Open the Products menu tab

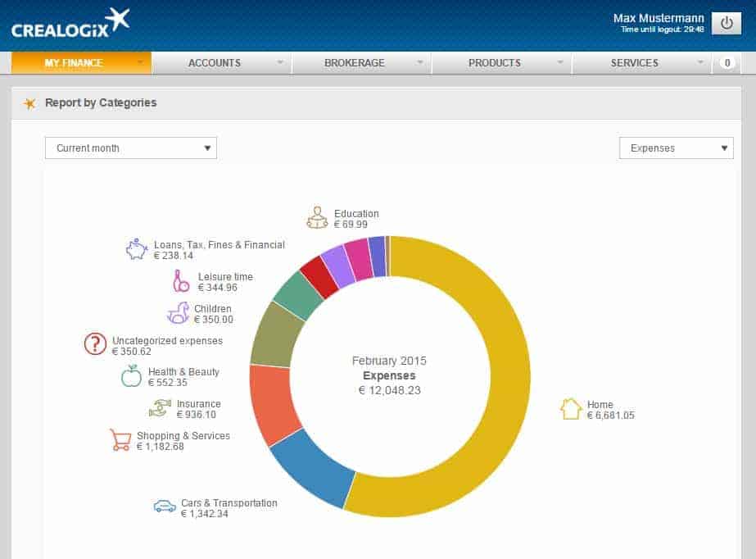point(494,63)
